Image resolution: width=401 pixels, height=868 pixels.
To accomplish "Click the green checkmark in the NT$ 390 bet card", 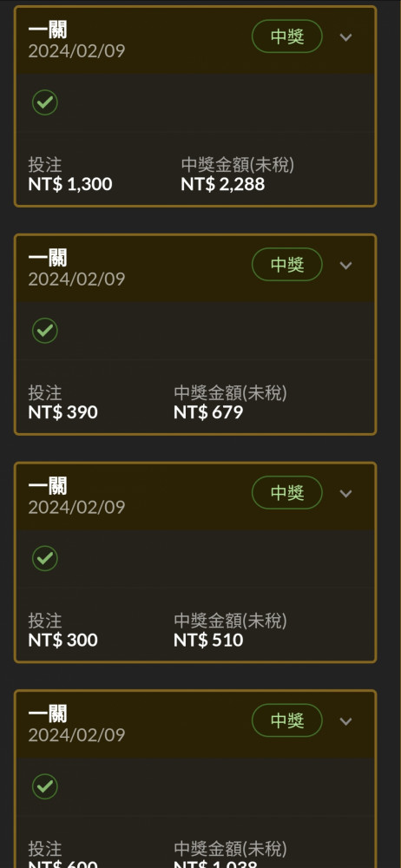I will tap(45, 331).
